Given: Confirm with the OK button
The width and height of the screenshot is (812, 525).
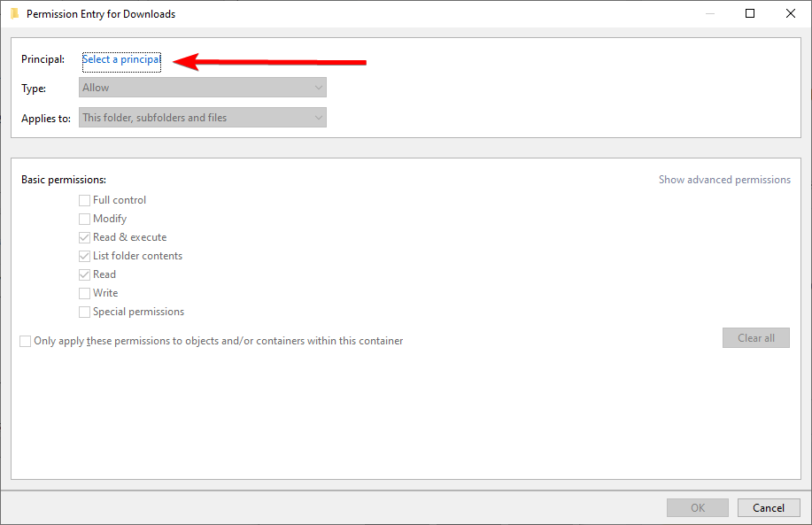Looking at the screenshot, I should pyautogui.click(x=698, y=508).
